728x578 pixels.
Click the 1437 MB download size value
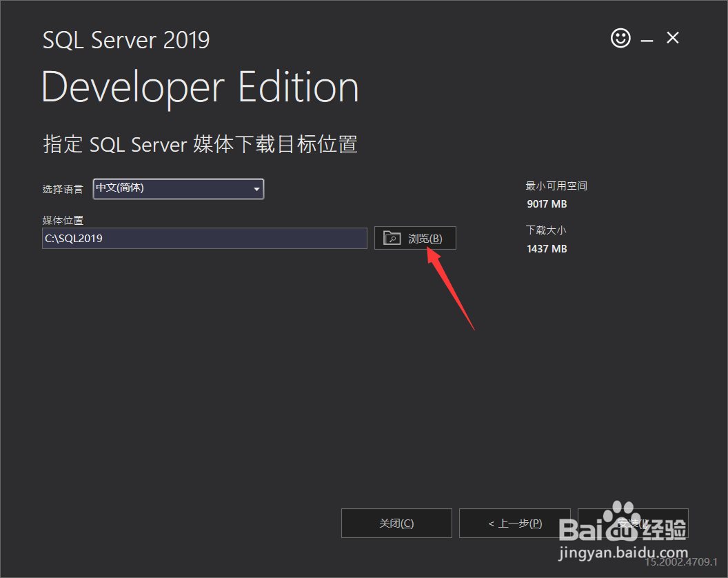pos(547,248)
